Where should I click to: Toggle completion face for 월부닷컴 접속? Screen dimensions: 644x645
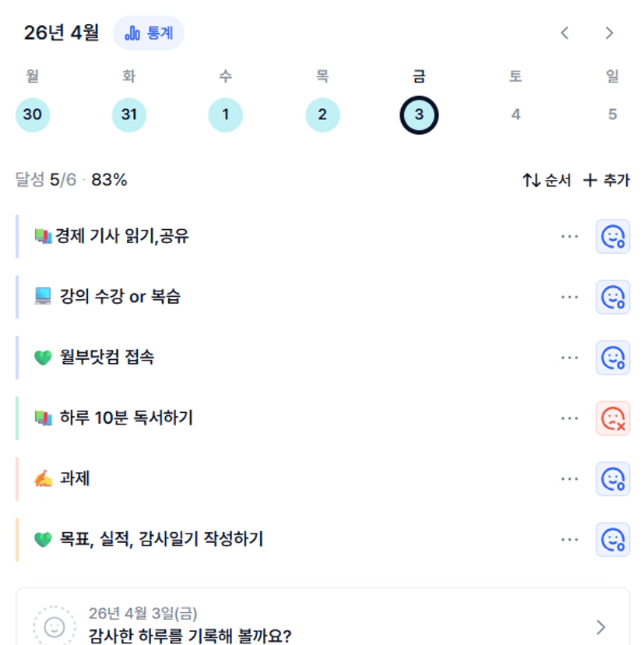click(x=613, y=358)
